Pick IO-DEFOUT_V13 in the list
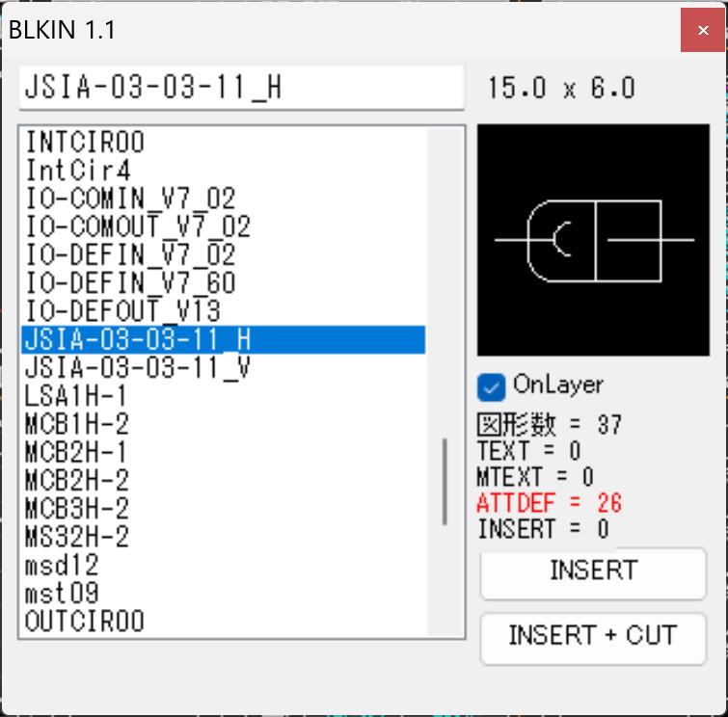 (123, 311)
